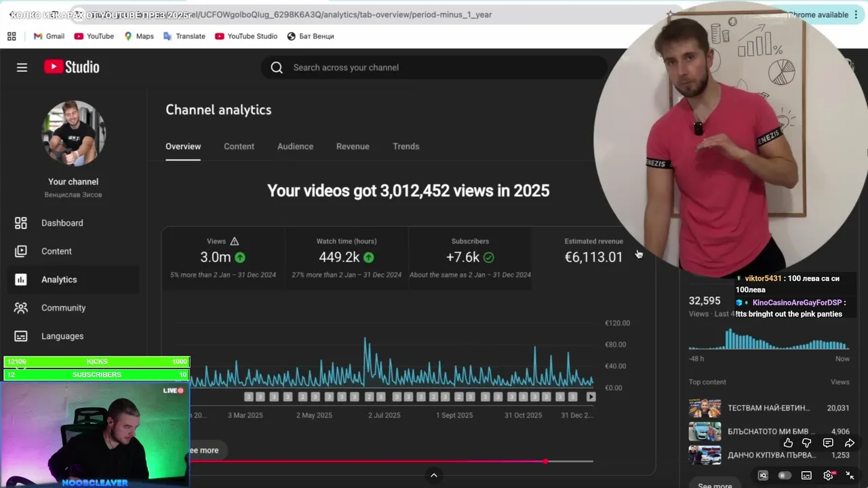Click the green check beside +7.6k
Image resolution: width=868 pixels, height=488 pixels.
(x=488, y=258)
